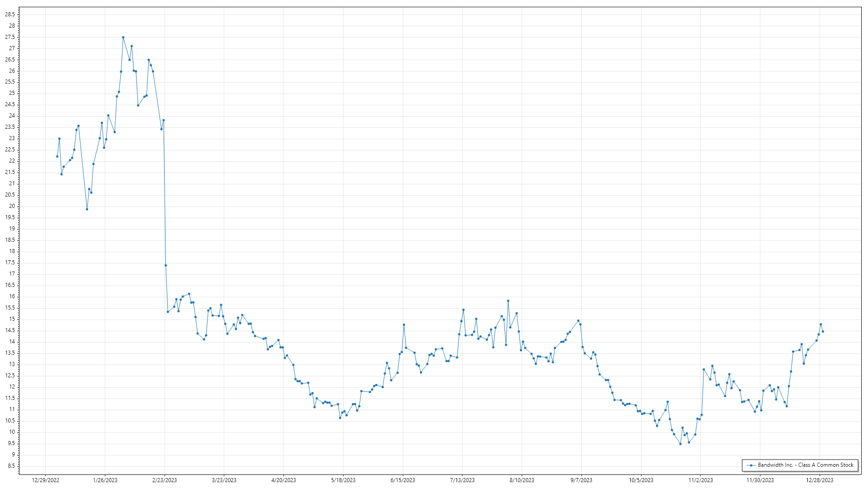Viewport: 868px width, 488px height.
Task: Select the 2/23/2023 x-axis date label
Action: 165,480
